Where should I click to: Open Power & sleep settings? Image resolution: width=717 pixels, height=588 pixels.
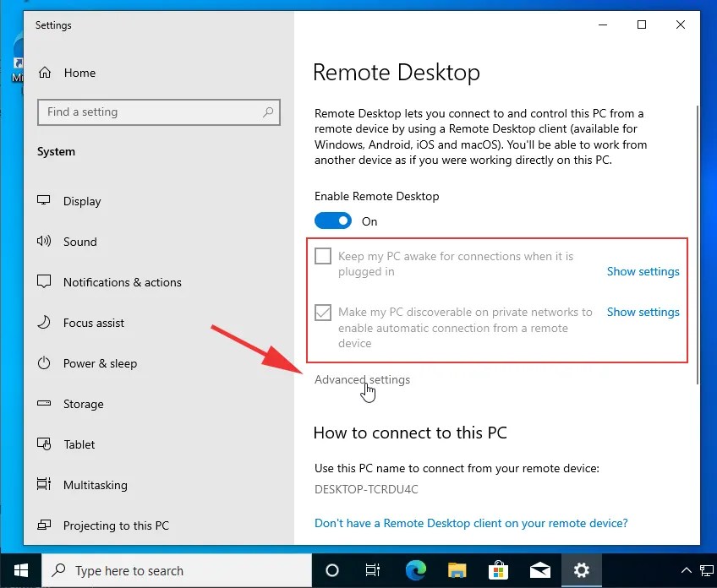click(x=100, y=363)
